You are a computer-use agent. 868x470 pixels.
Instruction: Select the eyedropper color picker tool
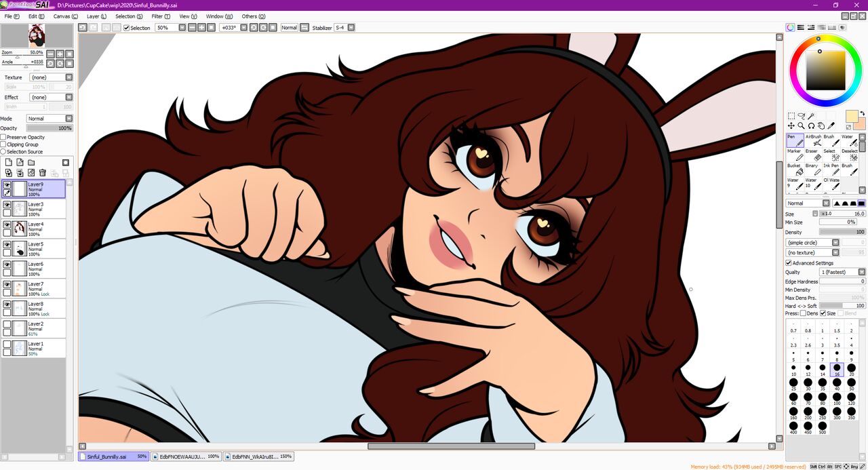pos(831,125)
